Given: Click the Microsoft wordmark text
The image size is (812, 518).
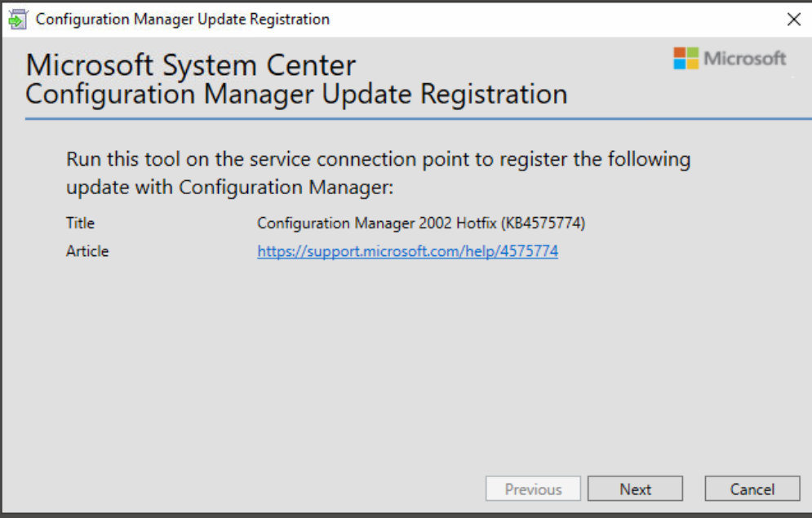Looking at the screenshot, I should [744, 59].
